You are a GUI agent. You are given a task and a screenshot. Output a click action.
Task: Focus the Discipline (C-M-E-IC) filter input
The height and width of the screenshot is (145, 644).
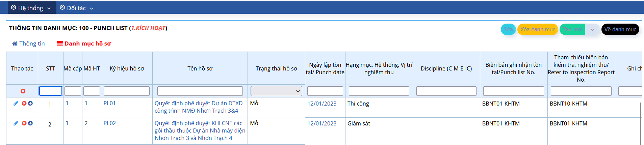tap(446, 91)
